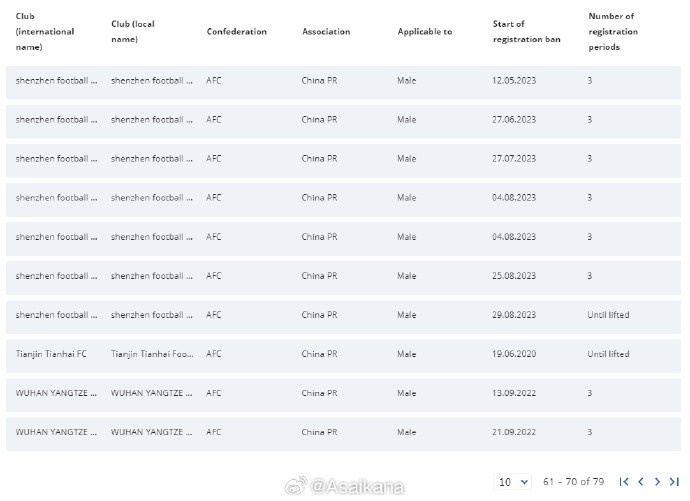
Task: Select the date 19.06.2020
Action: (514, 354)
